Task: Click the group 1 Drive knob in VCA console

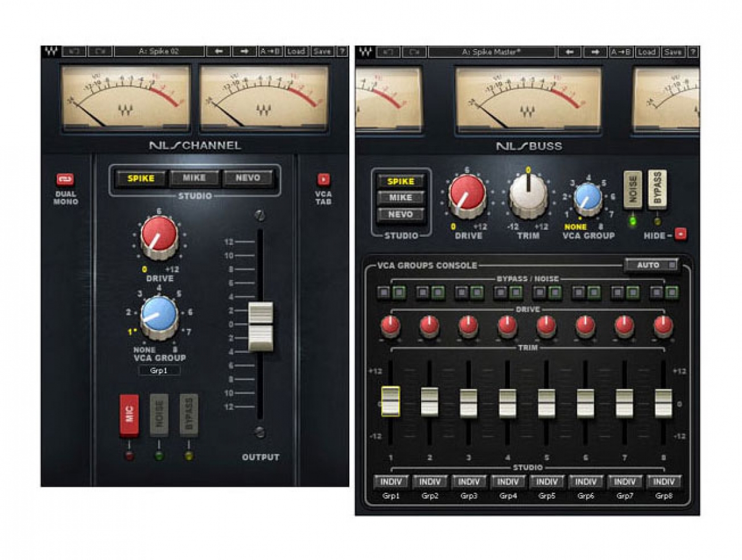Action: tap(390, 326)
